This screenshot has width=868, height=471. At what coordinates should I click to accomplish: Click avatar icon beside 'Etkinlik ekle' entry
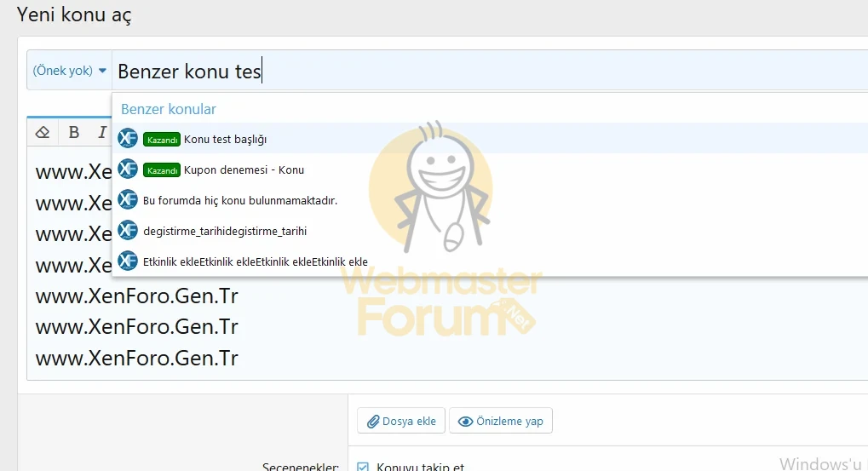[x=128, y=261]
